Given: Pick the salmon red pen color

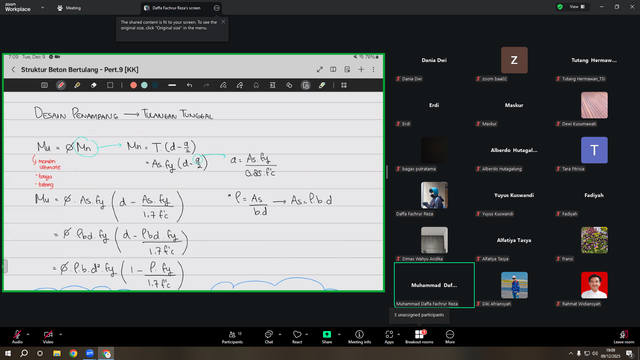Looking at the screenshot, I should (133, 85).
